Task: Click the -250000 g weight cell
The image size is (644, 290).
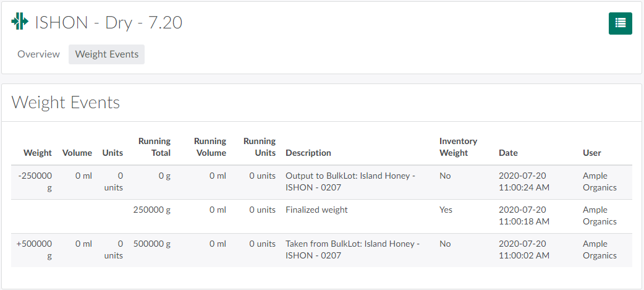Action: 35,182
